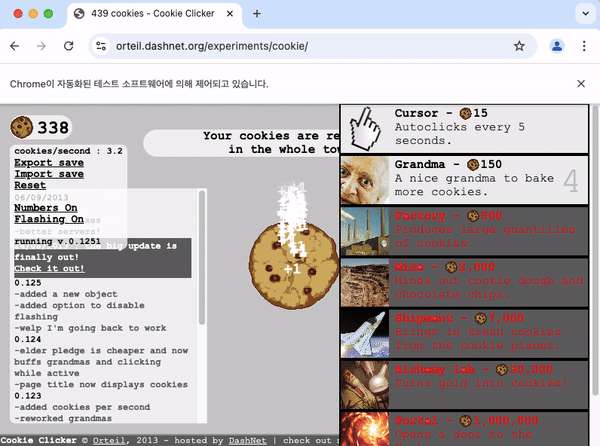Click the big chocolate chip cookie
The height and width of the screenshot is (446, 600).
point(294,265)
